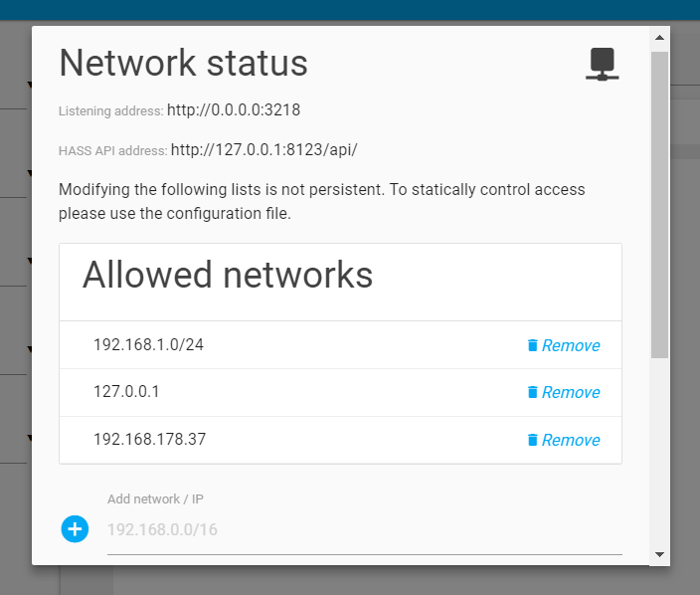This screenshot has width=700, height=595.
Task: Click the Allowed networks card heading
Action: [228, 275]
